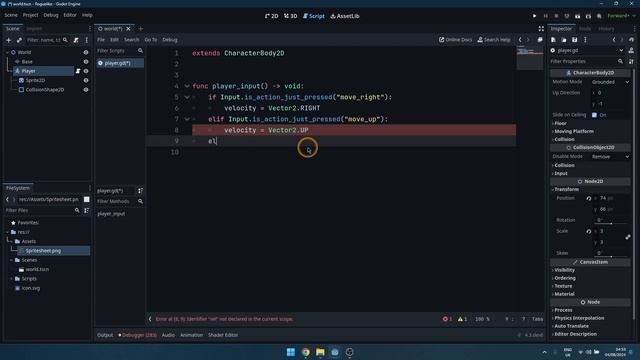
Task: Open the Project menu
Action: point(30,15)
